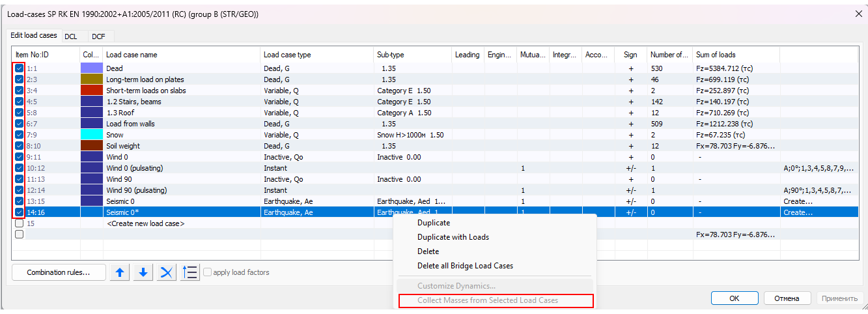868x314 pixels.
Task: Choose Duplicate with Loads from context menu
Action: tap(453, 237)
